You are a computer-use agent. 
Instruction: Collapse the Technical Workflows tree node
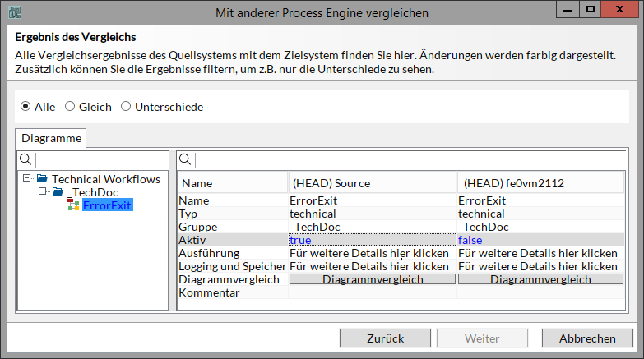tap(26, 178)
